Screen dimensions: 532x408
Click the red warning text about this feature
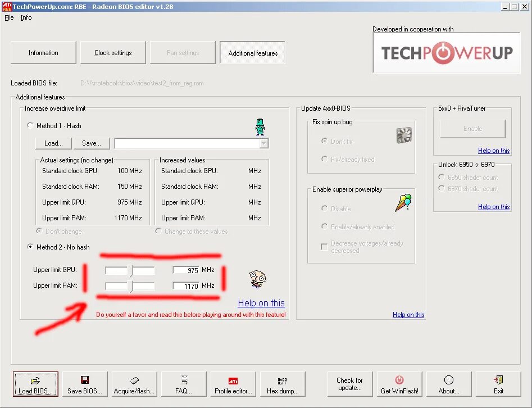(x=190, y=315)
